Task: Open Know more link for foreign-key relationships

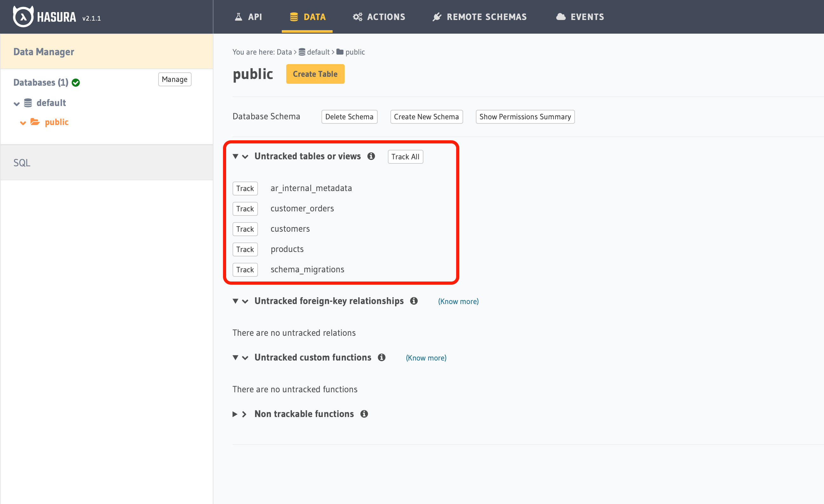Action: 458,302
